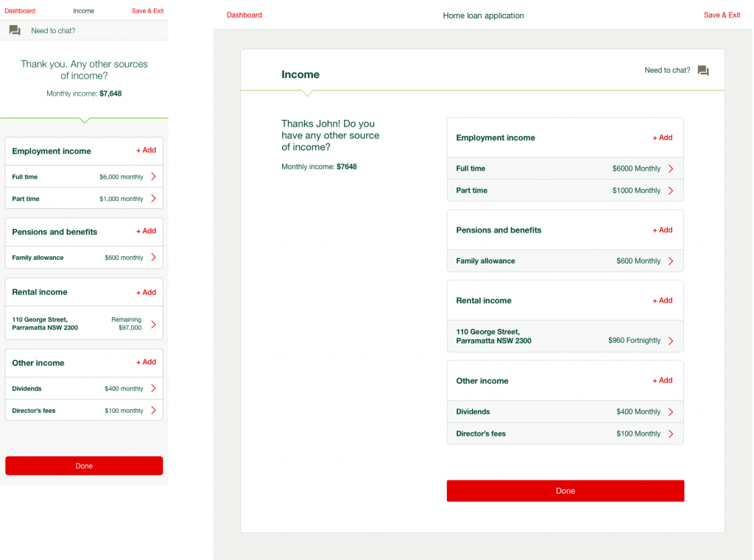The height and width of the screenshot is (560, 754).
Task: Add Pensions and benefits in desktop panel
Action: click(662, 230)
